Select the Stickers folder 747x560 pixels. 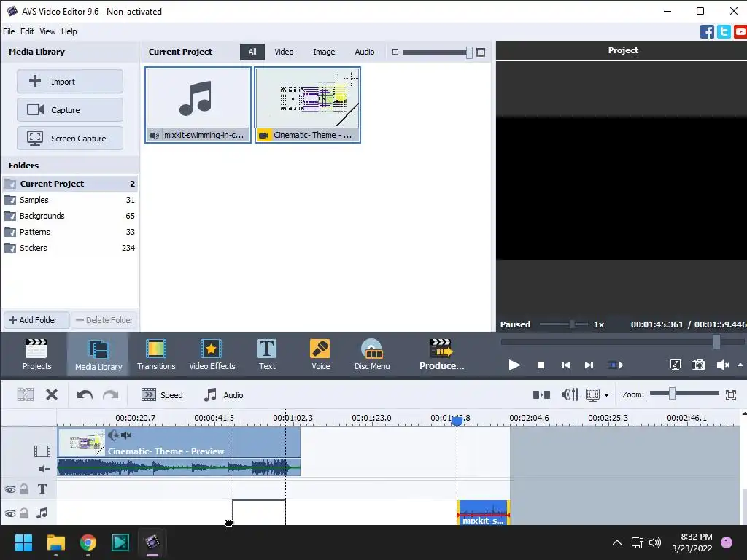tap(69, 248)
